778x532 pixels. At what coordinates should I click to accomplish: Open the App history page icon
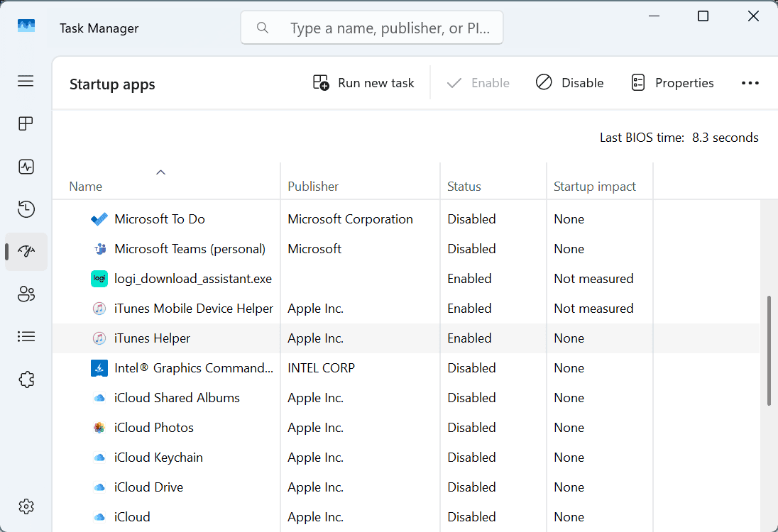pyautogui.click(x=26, y=209)
